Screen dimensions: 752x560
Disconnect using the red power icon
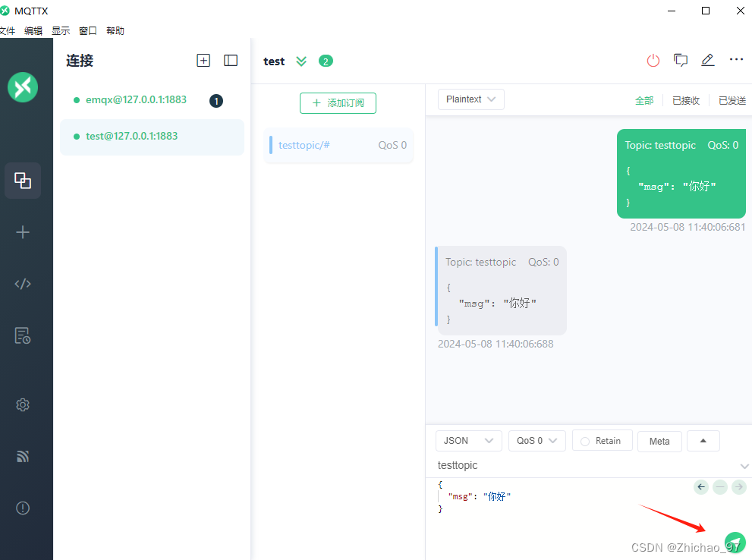[x=653, y=61]
